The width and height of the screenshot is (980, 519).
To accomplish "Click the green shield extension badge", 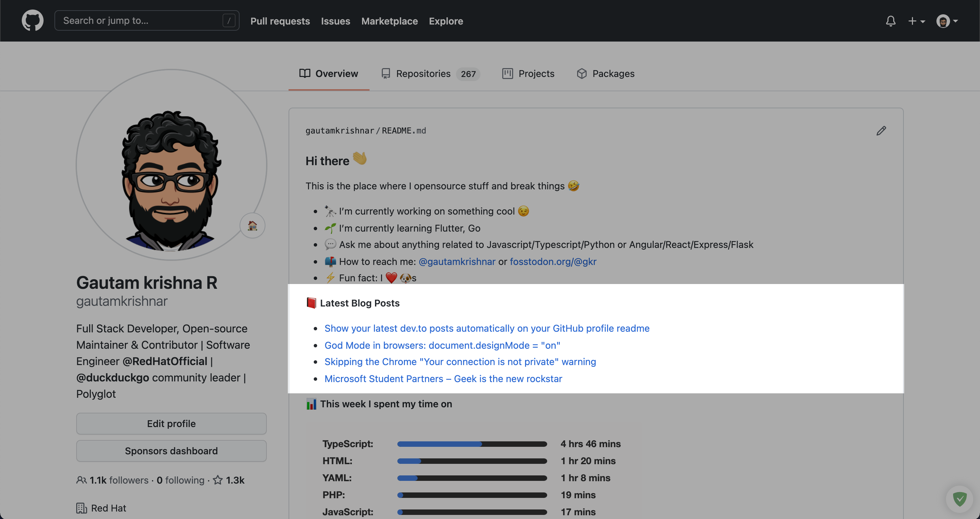I will pos(960,499).
